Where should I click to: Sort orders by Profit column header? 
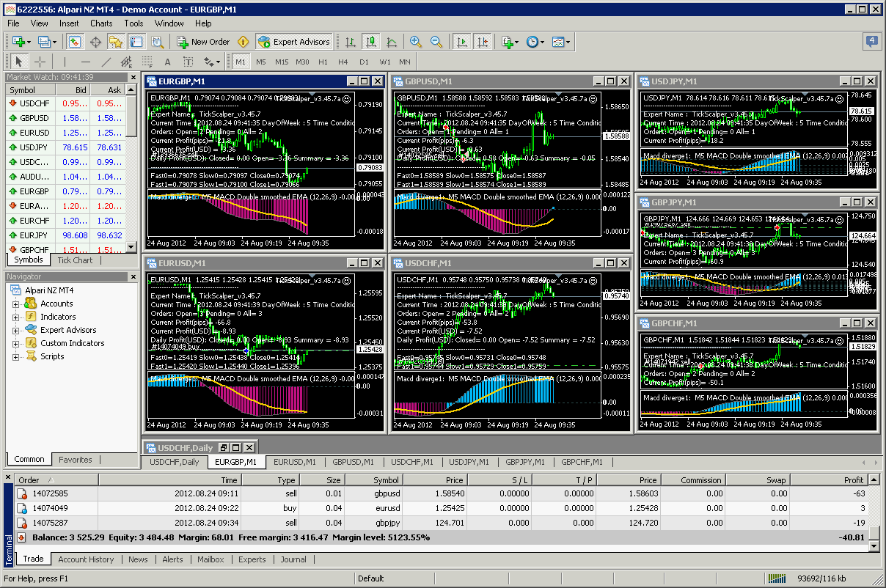point(830,480)
